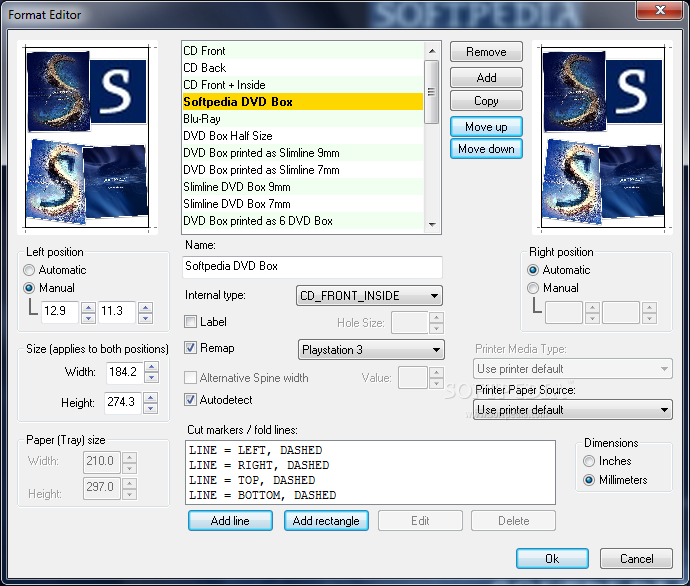This screenshot has height=586, width=690.
Task: Select DVD Box Half Size format
Action: click(303, 136)
